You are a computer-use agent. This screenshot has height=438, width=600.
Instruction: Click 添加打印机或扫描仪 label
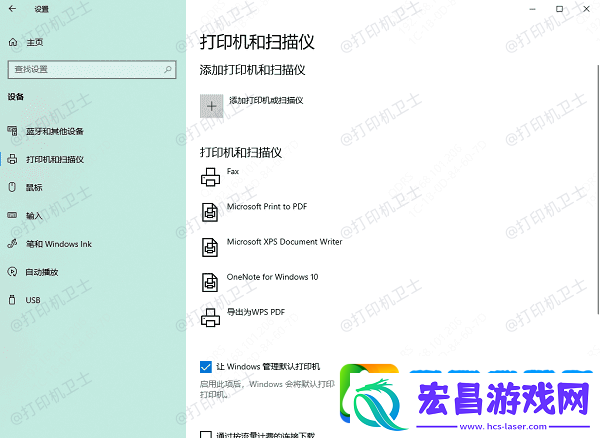[x=266, y=100]
